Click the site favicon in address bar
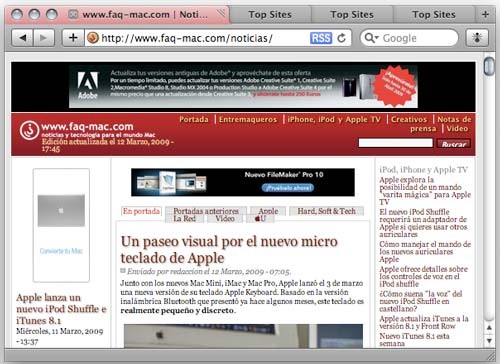The width and height of the screenshot is (500, 364). click(x=93, y=38)
